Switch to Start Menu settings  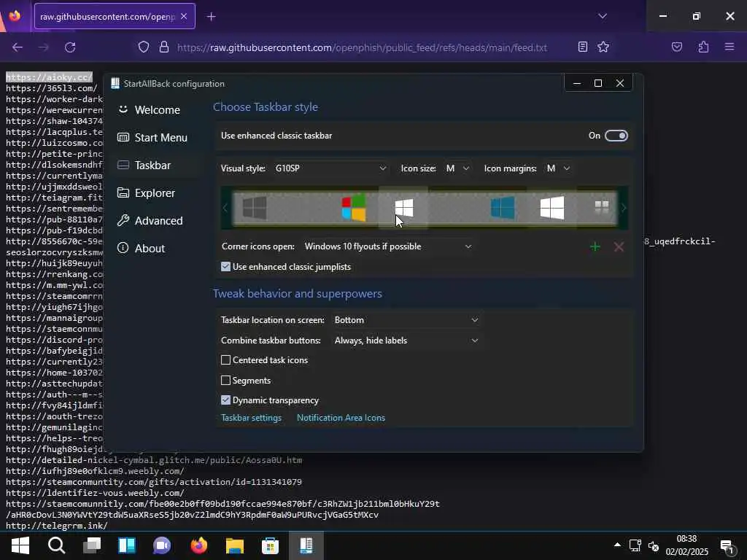152,138
